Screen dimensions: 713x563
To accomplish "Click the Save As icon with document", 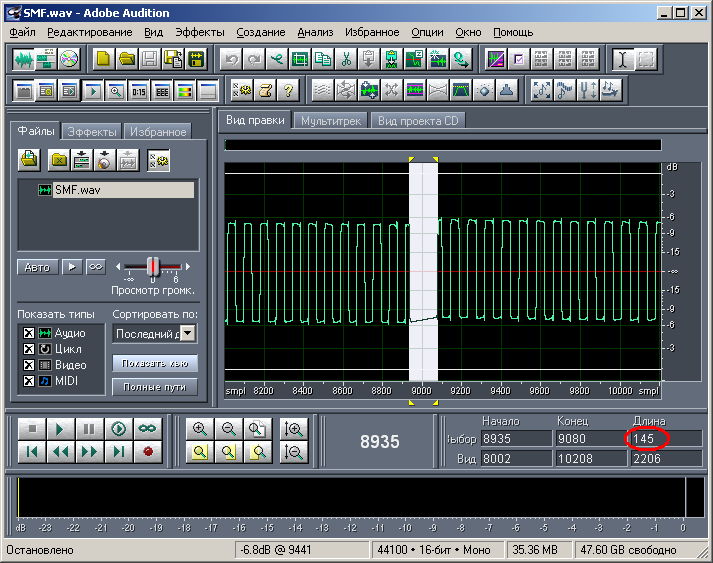I will pos(173,59).
